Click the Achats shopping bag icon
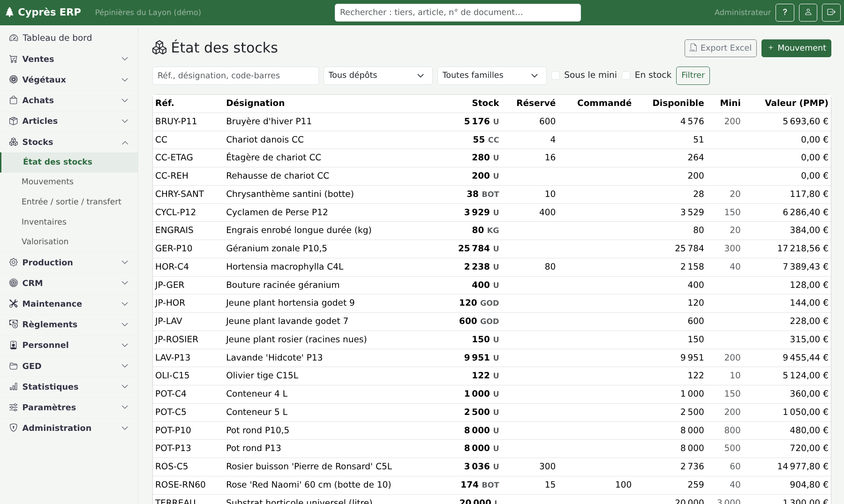The width and height of the screenshot is (844, 504). point(14,100)
